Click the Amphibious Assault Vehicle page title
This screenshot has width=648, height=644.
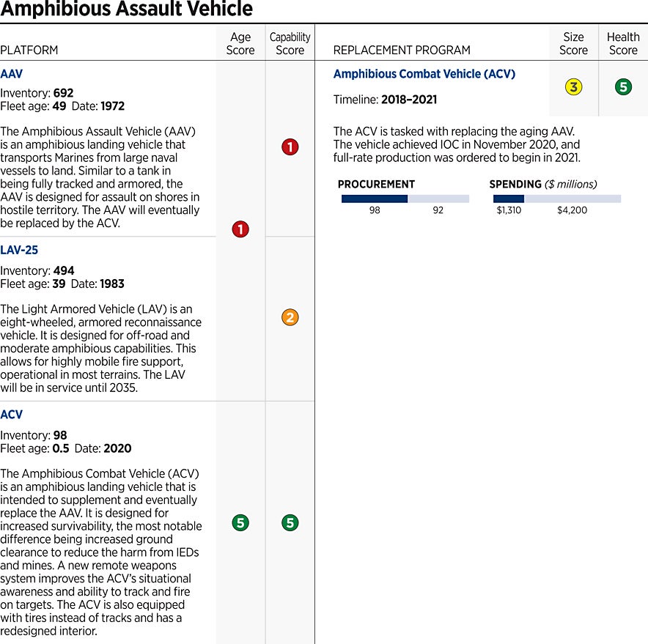tap(127, 10)
